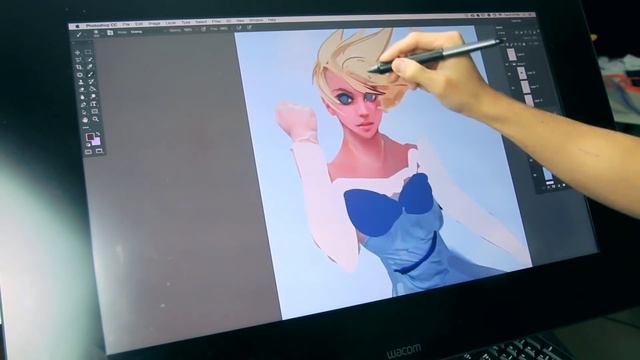The image size is (640, 360).
Task: Open the Select menu
Action: coord(201,22)
